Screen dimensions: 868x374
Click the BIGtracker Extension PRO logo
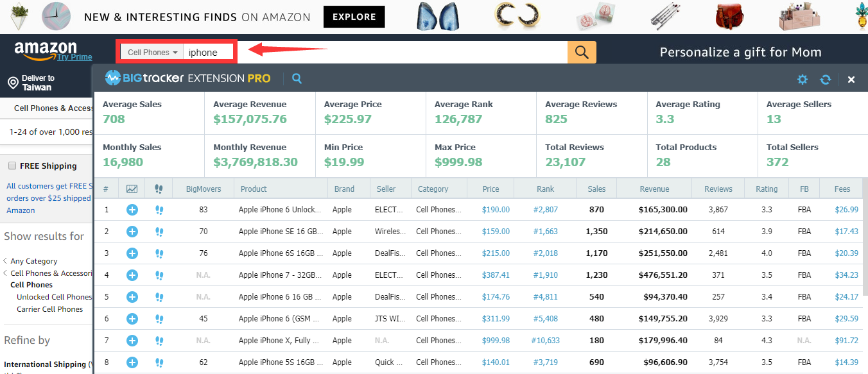(x=187, y=78)
